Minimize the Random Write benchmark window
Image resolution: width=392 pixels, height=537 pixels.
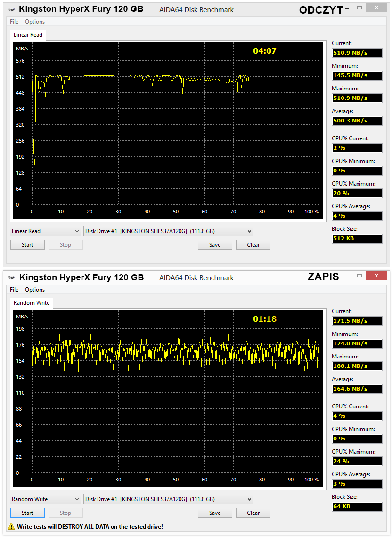coord(347,277)
